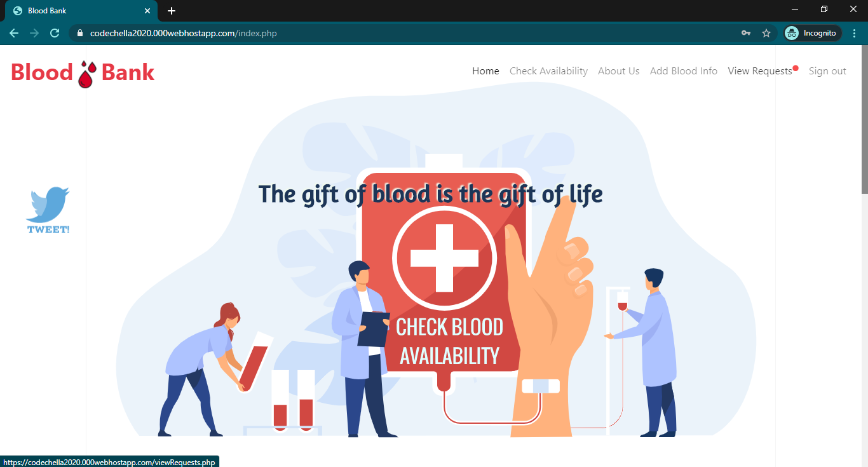This screenshot has width=868, height=467.
Task: Click the Twitter bird Tweet icon
Action: (48, 210)
